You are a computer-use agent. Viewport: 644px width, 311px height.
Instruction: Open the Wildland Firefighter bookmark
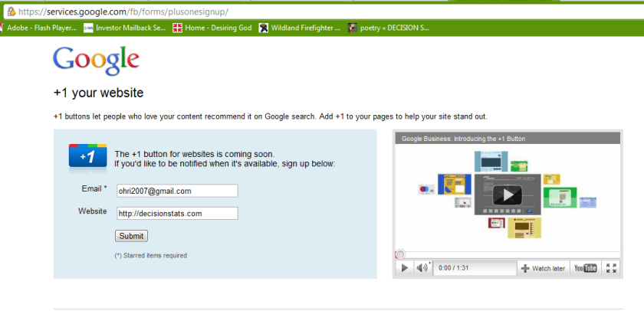[299, 28]
